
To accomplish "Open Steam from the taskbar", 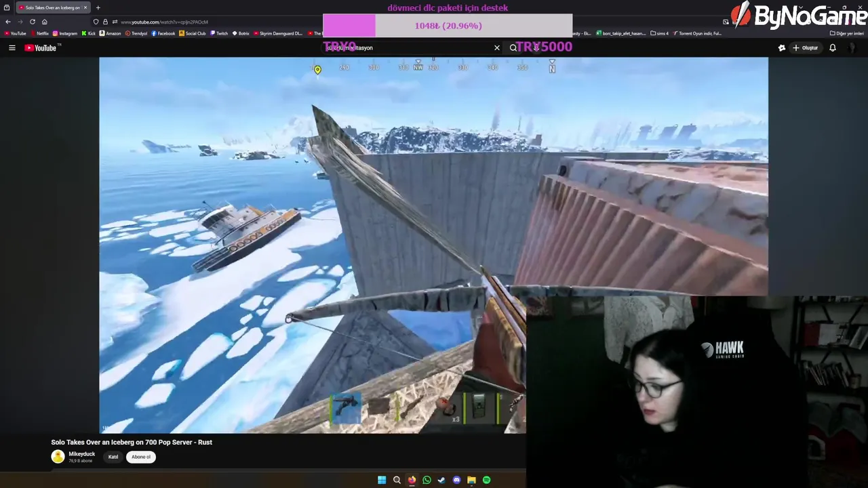I will (441, 480).
